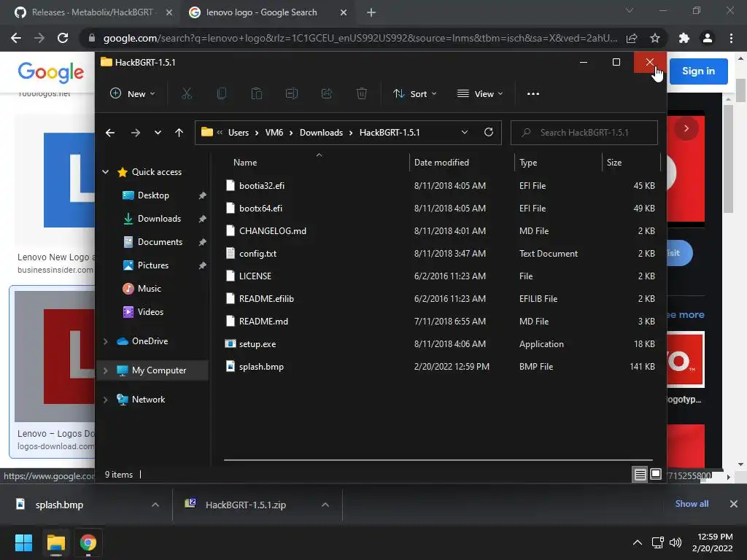Collapse Quick access tree node
The image size is (747, 560).
(106, 172)
